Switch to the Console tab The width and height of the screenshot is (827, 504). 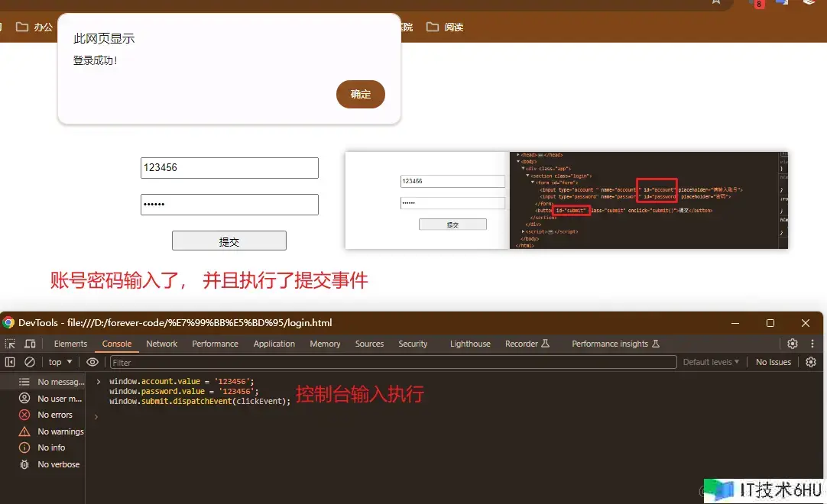click(117, 344)
